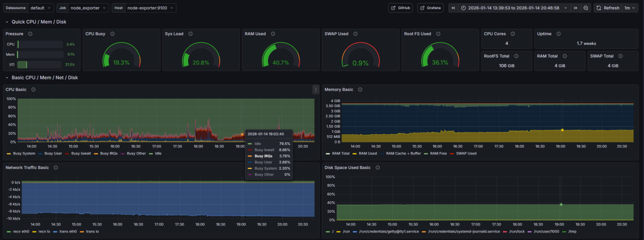The image size is (644, 240).
Task: Click the info icon next to Memory Basic
Action: [x=360, y=90]
